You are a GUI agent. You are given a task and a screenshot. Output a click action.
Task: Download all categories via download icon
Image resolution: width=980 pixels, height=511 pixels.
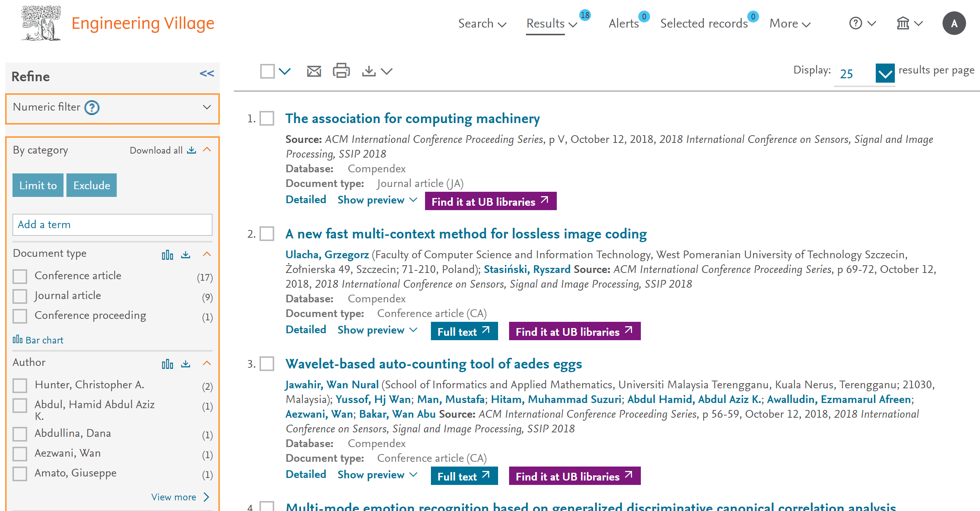[x=191, y=150]
